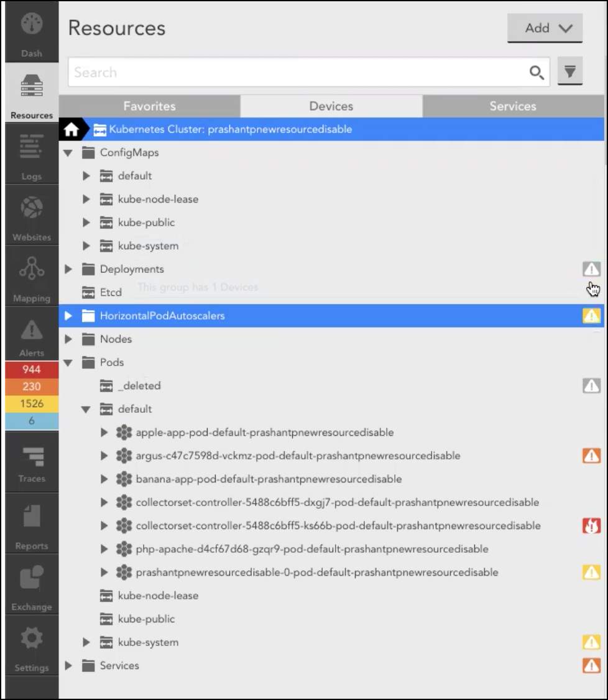View the Alerts panel
The width and height of the screenshot is (608, 700).
pos(31,333)
